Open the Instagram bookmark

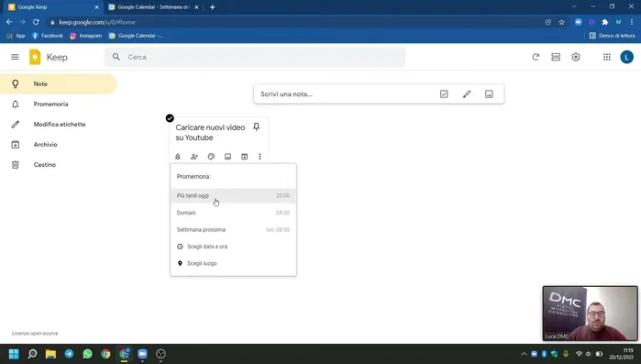click(x=86, y=36)
